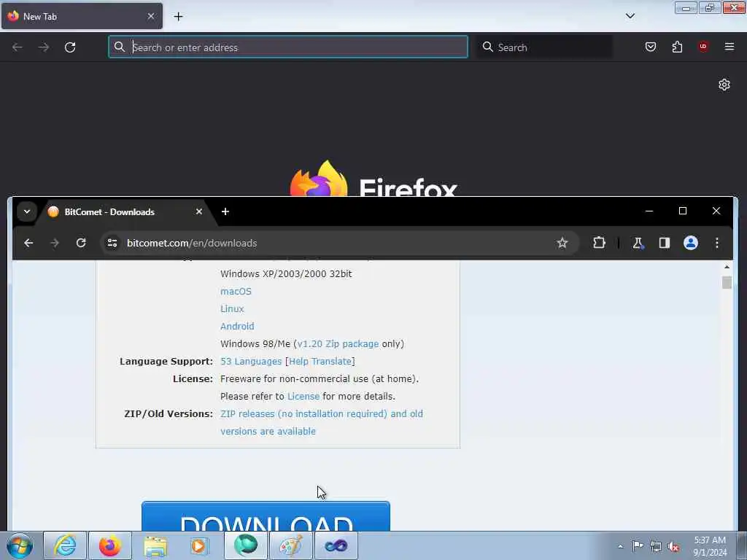Open Firefox extensions puzzle icon
The width and height of the screenshot is (747, 560).
(677, 47)
